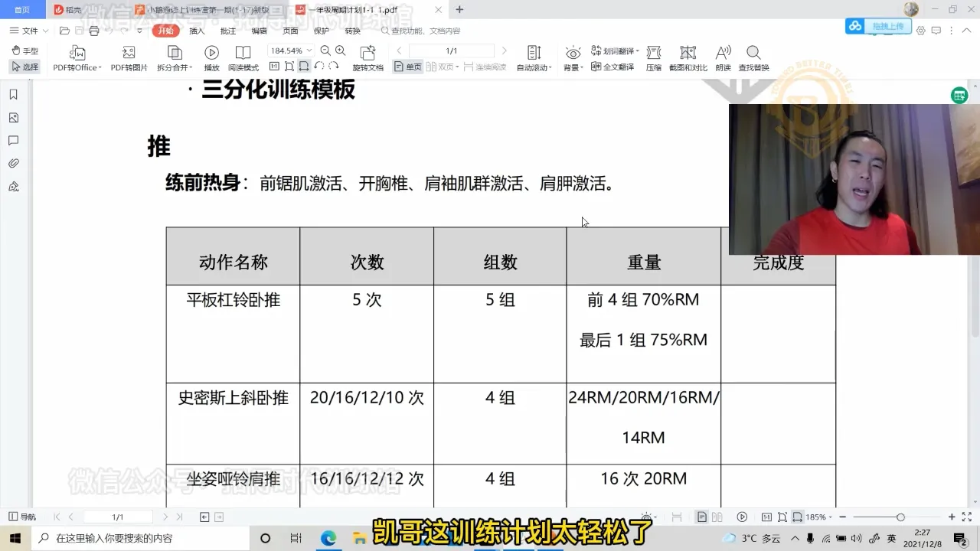The height and width of the screenshot is (551, 980).
Task: Click the 压缩 compress icon
Action: point(653,53)
